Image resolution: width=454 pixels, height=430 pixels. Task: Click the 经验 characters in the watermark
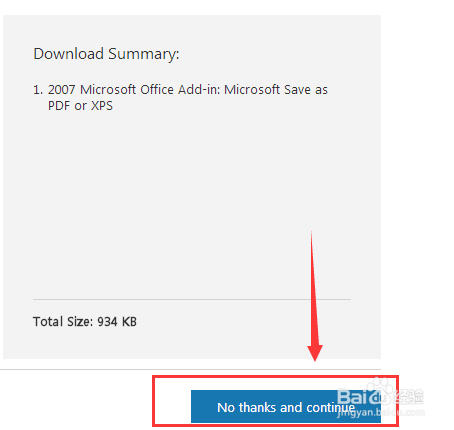(409, 397)
